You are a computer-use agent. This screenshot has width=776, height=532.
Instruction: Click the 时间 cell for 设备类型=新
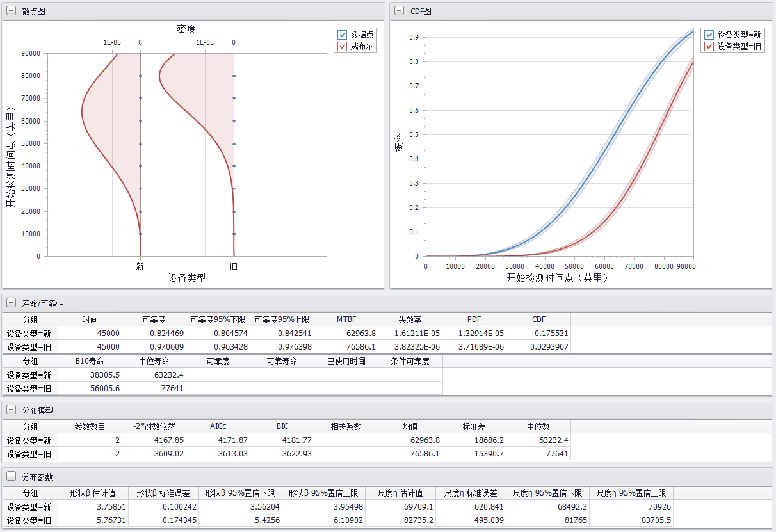pos(90,333)
